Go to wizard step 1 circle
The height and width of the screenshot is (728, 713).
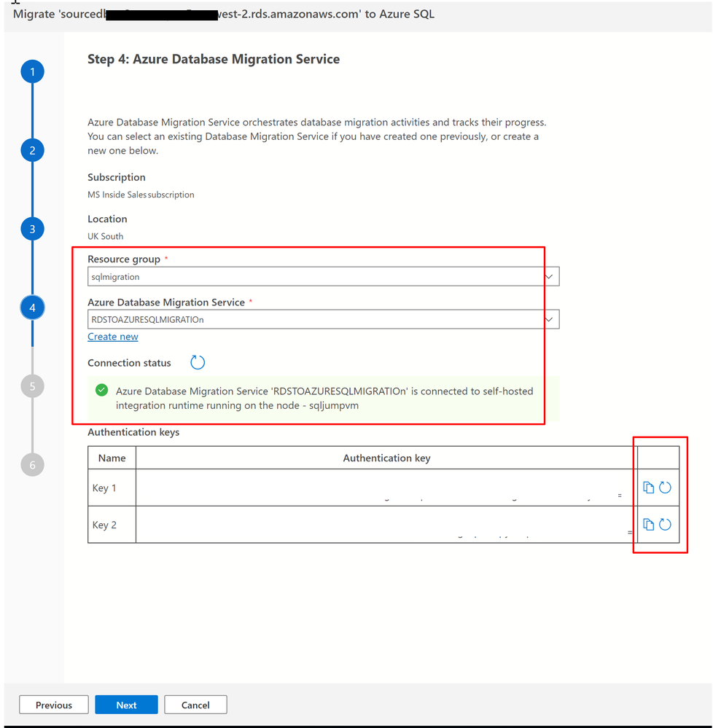click(32, 71)
